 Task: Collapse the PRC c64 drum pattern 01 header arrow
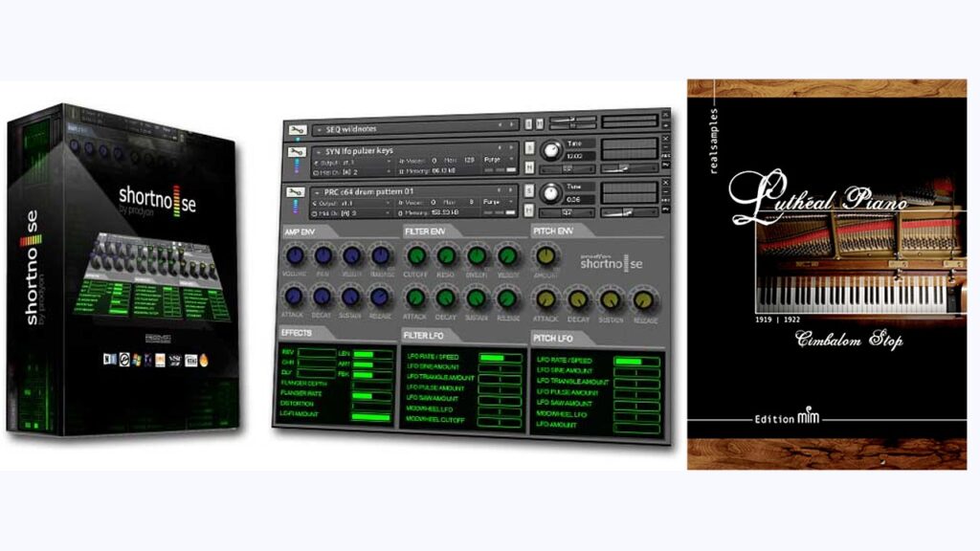tap(318, 191)
